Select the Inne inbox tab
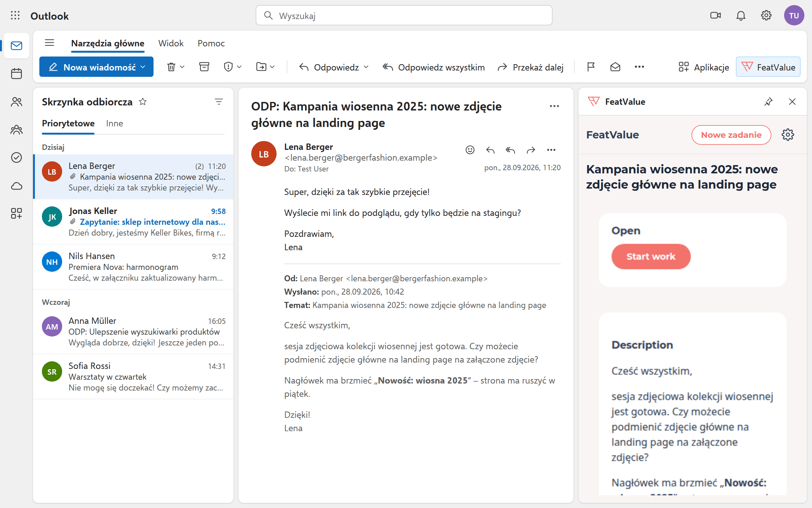Screen dimensions: 812x508 (x=115, y=123)
